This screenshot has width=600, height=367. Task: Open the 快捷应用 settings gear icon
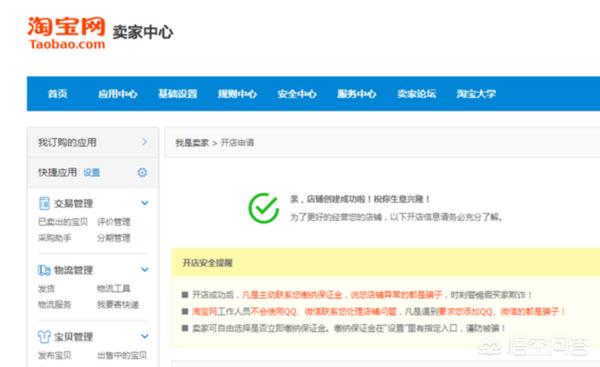[x=142, y=173]
